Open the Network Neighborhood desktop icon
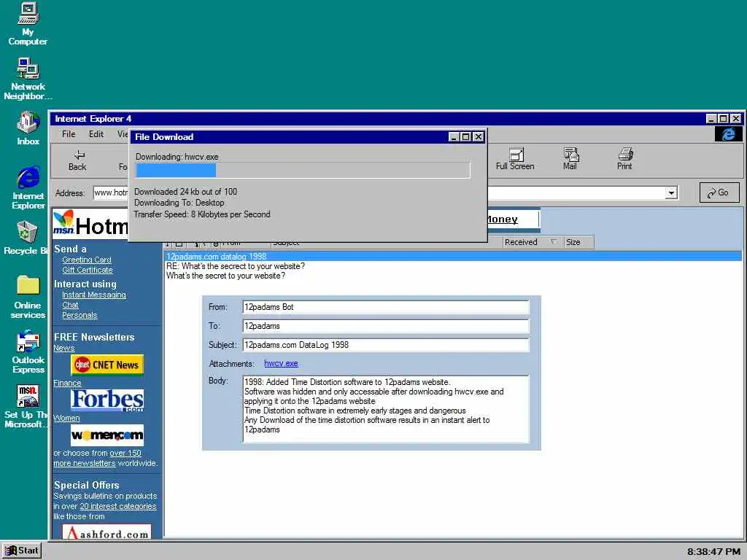 pyautogui.click(x=28, y=79)
